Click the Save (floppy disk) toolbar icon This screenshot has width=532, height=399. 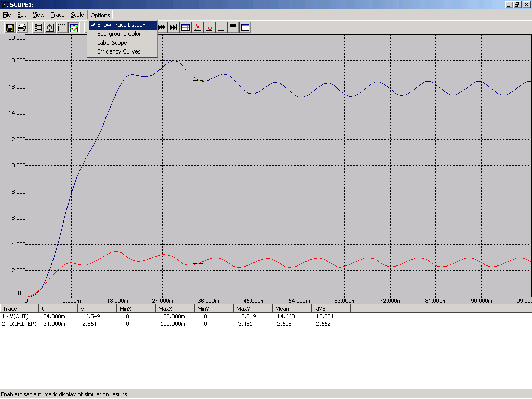coord(10,28)
